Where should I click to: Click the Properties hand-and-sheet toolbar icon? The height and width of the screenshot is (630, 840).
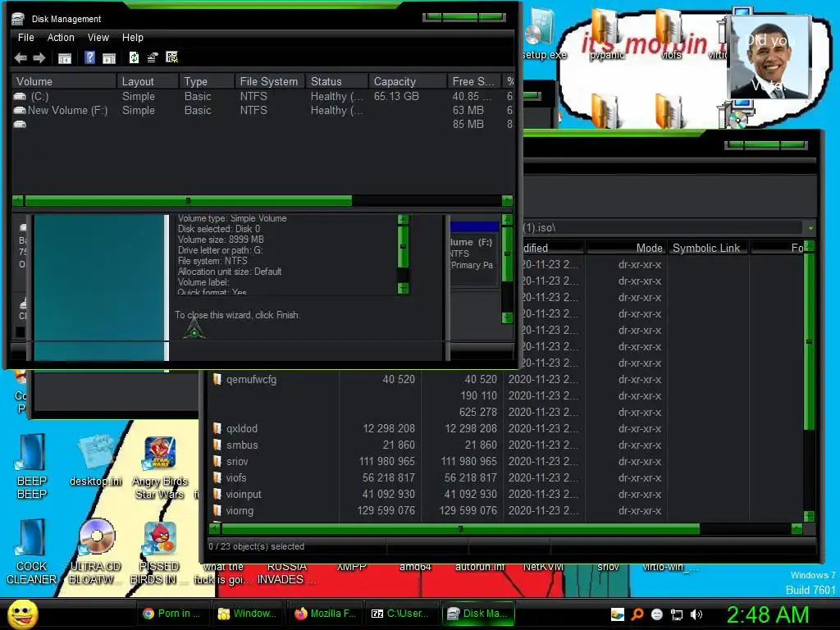tap(153, 57)
